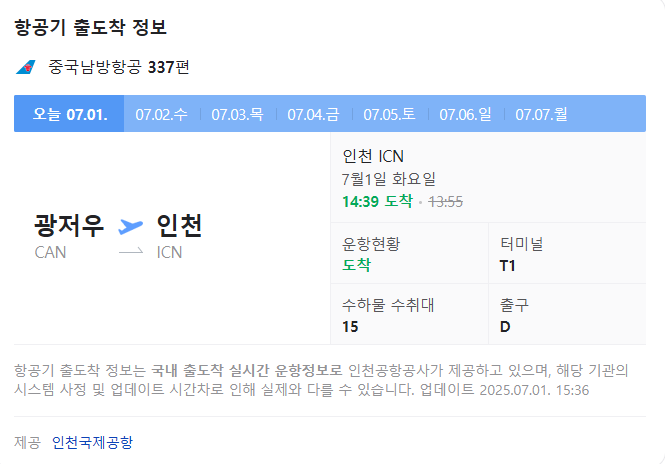Switch to the 07.04.금 date tab
The width and height of the screenshot is (665, 464).
tap(313, 114)
